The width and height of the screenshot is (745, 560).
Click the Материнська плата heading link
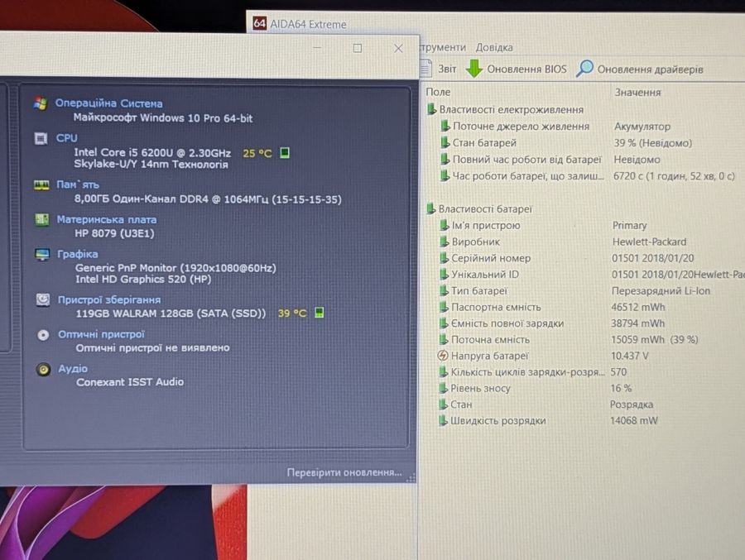(x=107, y=219)
